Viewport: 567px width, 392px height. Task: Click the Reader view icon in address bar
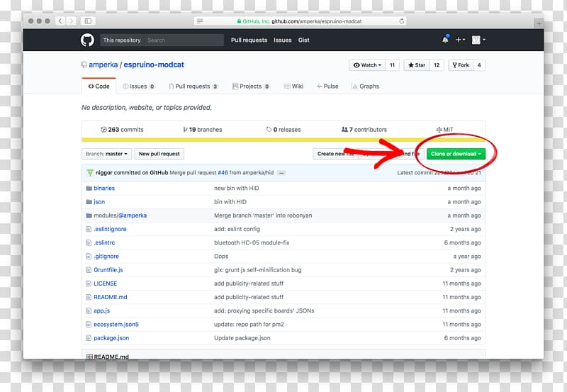coord(200,21)
